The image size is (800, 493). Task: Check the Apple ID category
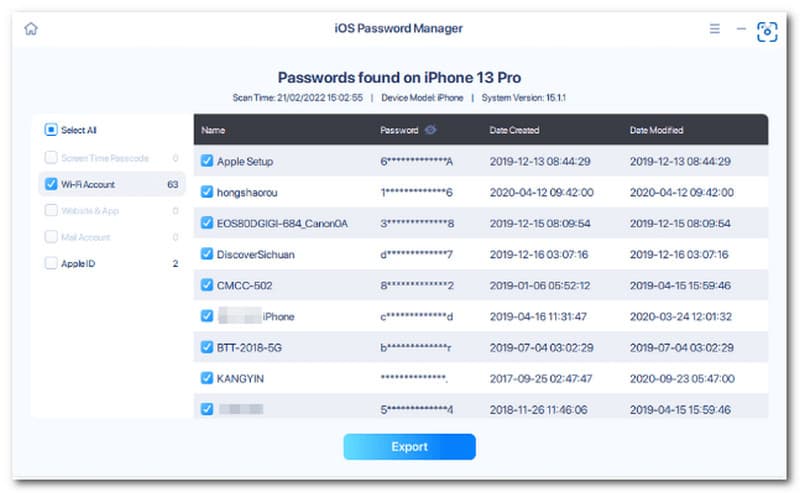click(51, 263)
